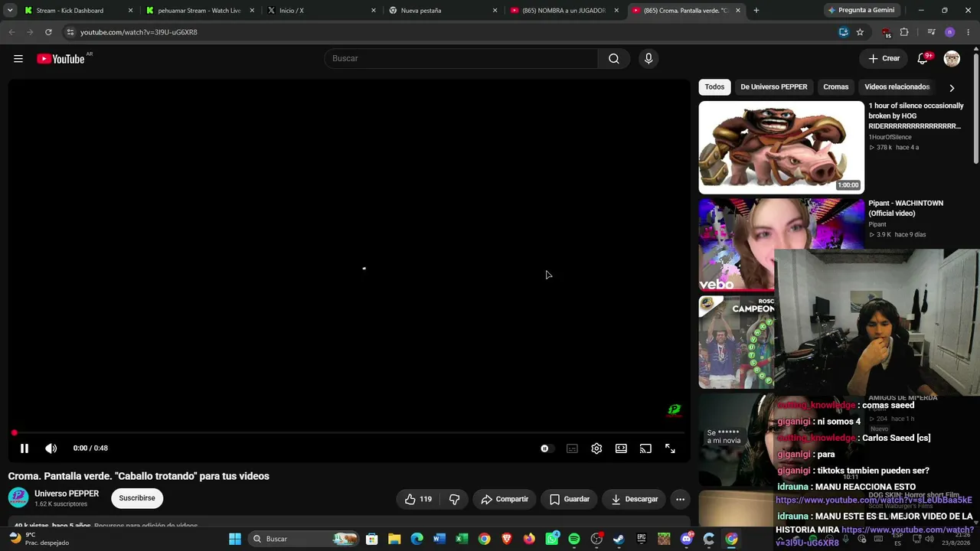Go back to the previous page
Screen dimensions: 980x551
point(11,32)
